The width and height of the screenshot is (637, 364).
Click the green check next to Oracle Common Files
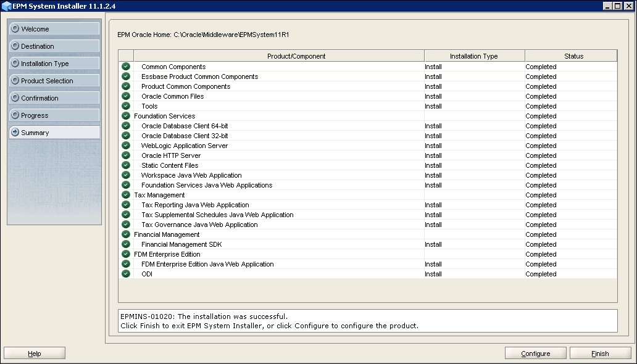pyautogui.click(x=126, y=96)
